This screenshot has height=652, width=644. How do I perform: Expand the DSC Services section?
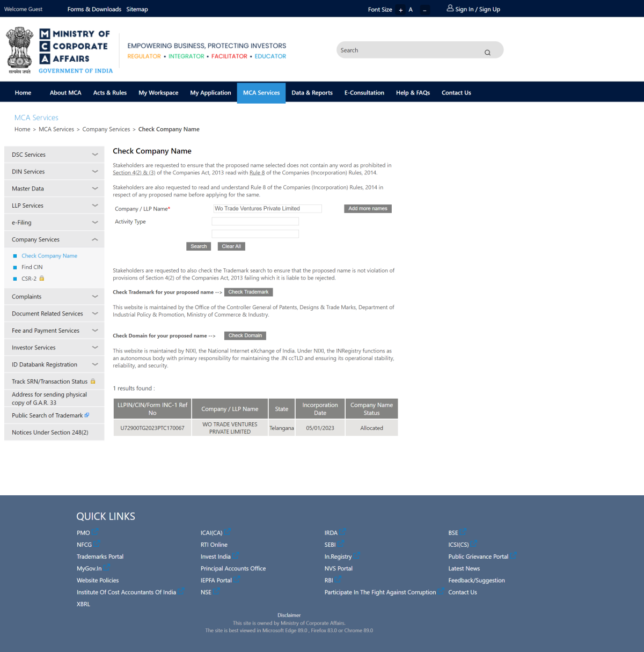95,155
